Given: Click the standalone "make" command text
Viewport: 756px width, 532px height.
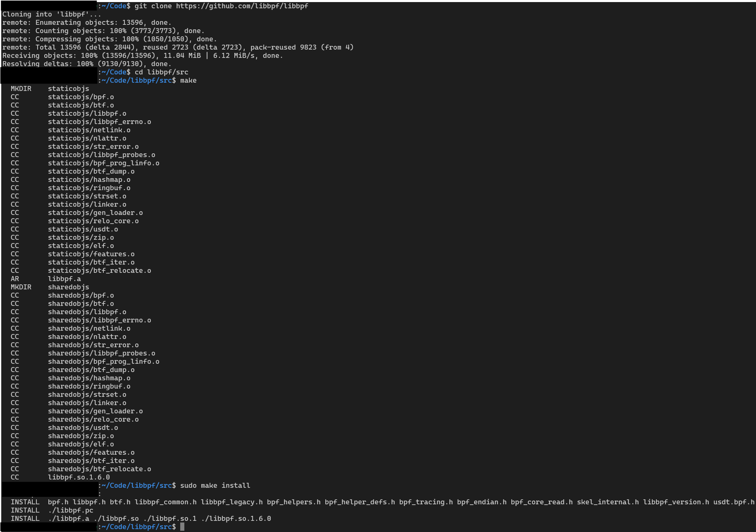Looking at the screenshot, I should (188, 81).
